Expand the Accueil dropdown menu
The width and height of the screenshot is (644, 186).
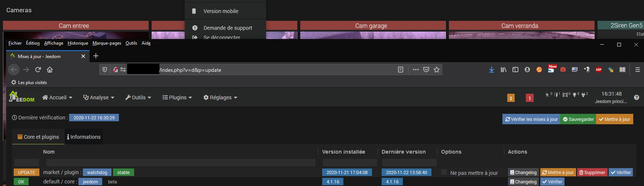(57, 97)
